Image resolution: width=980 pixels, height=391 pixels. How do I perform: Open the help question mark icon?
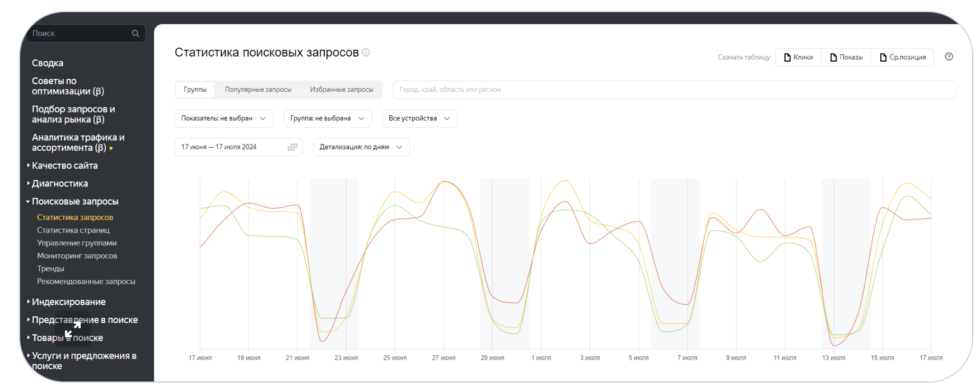(949, 57)
